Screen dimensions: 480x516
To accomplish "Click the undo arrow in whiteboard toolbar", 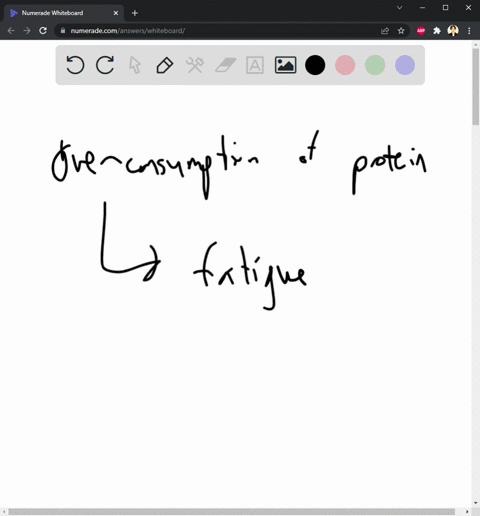I will point(75,65).
